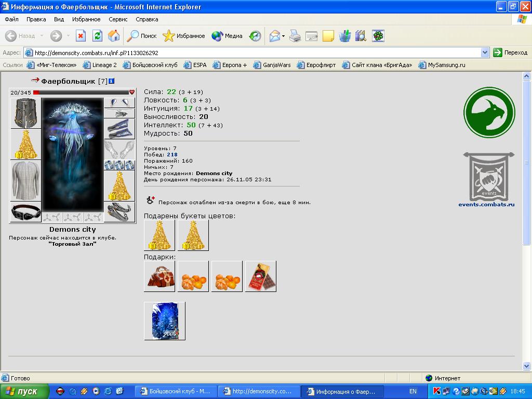Go to Home page icon

tap(114, 36)
